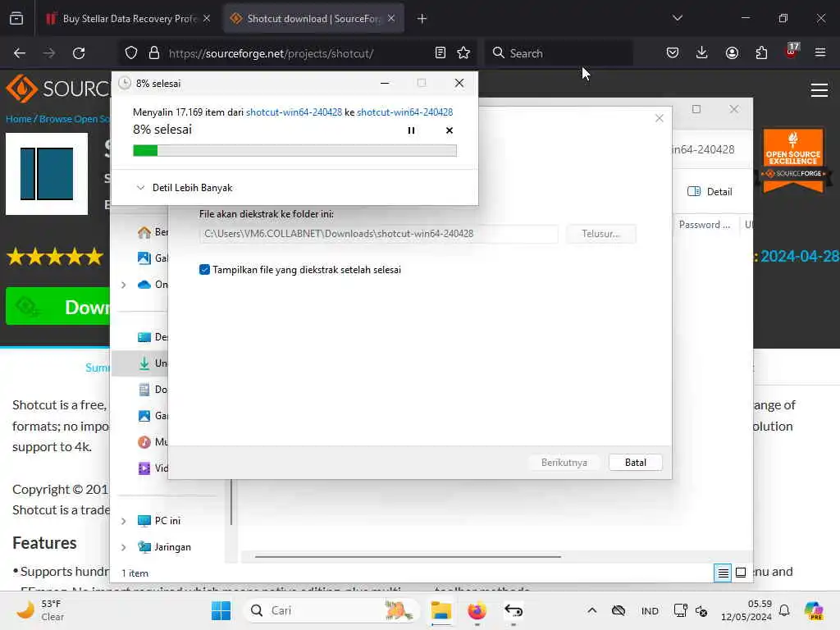Click the Firefox forward arrow

click(48, 53)
